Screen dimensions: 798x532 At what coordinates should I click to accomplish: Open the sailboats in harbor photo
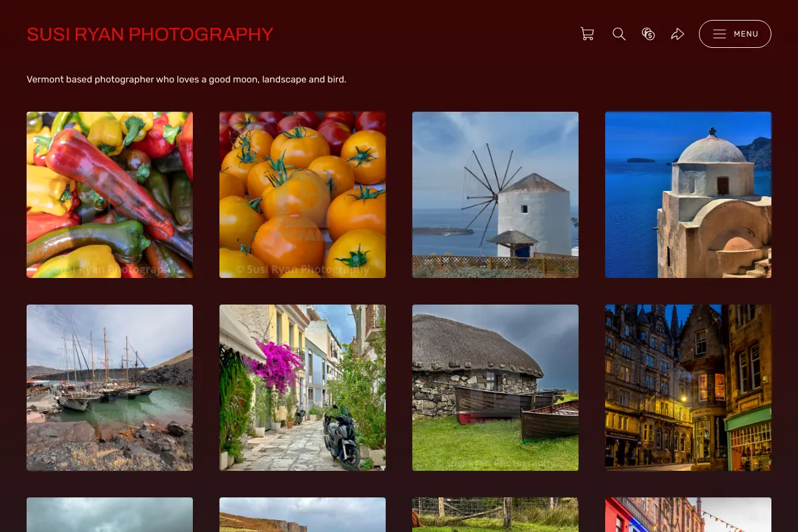(x=110, y=388)
